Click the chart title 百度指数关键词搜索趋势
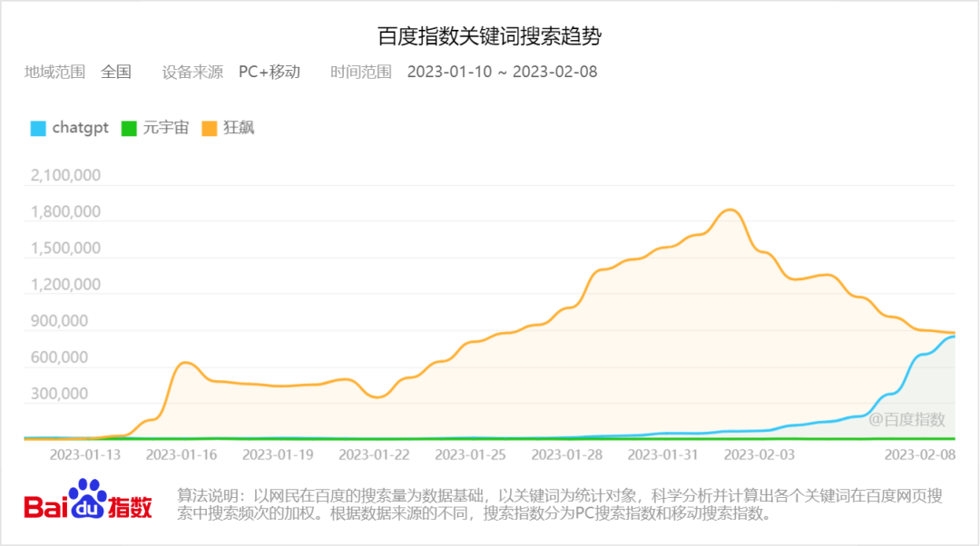The width and height of the screenshot is (980, 546). coord(490,36)
